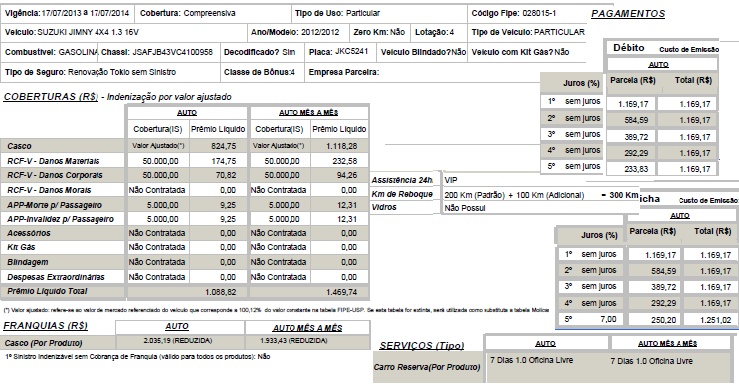The width and height of the screenshot is (739, 384).
Task: Select Veículo SUZUKI JIMNY 4X4 1.3 16V
Action: [x=72, y=33]
